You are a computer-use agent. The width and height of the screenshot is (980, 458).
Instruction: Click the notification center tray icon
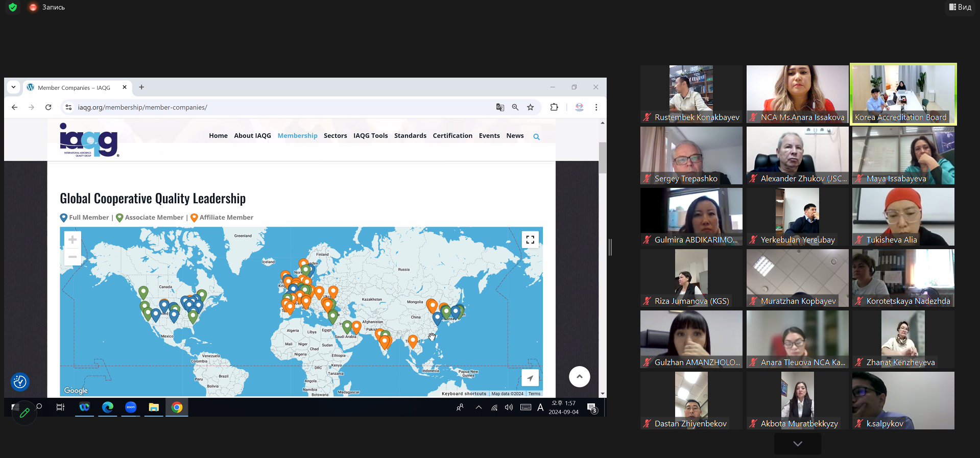click(x=592, y=407)
